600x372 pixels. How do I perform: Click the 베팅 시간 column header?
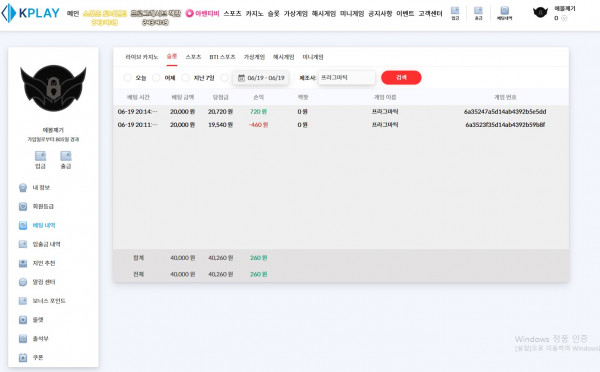pos(138,97)
